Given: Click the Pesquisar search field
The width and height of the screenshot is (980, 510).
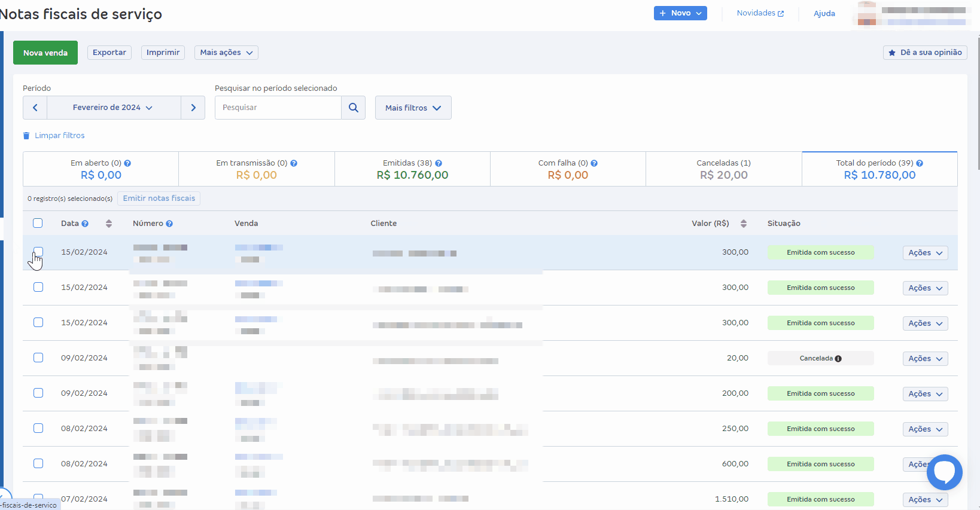Looking at the screenshot, I should point(278,108).
